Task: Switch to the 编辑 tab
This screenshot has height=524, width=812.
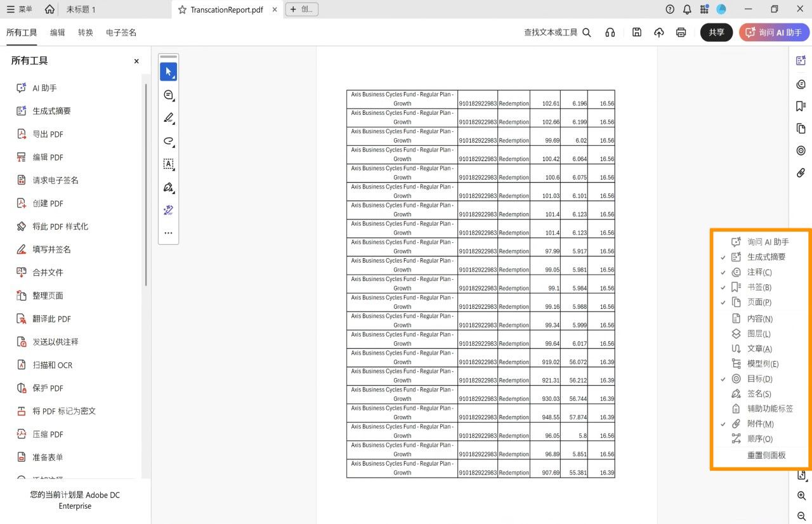Action: (x=58, y=32)
